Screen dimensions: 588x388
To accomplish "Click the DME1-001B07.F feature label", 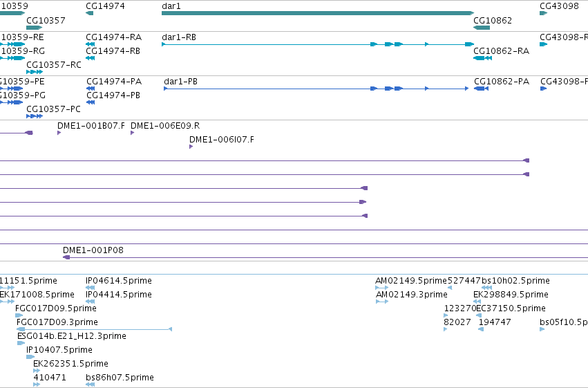I will point(91,126).
